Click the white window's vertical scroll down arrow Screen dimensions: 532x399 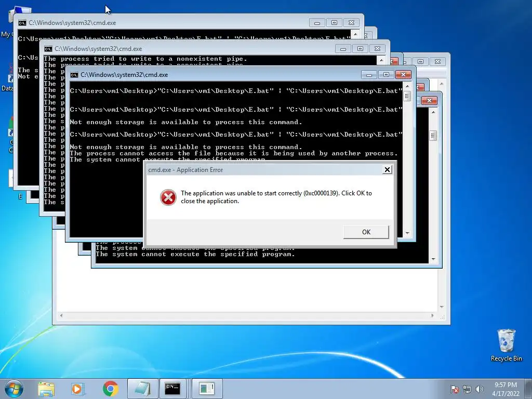442,307
